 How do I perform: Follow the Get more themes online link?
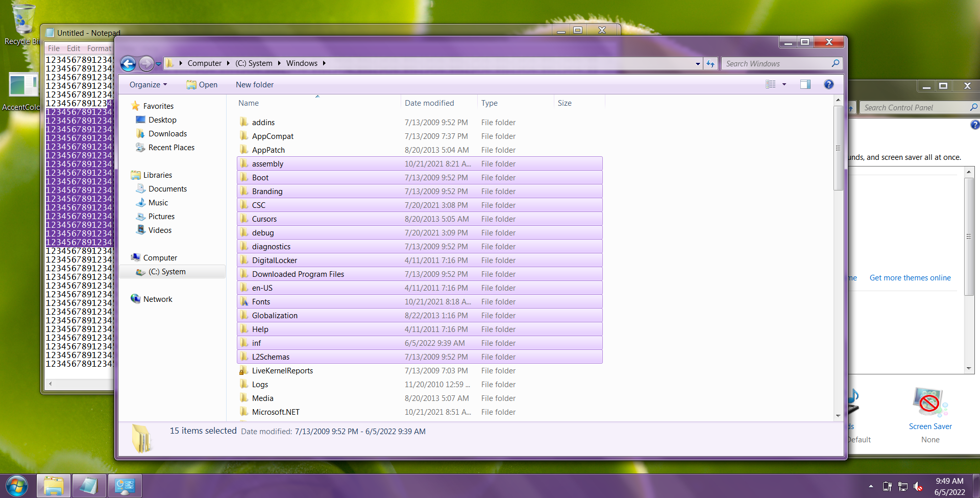click(x=910, y=278)
